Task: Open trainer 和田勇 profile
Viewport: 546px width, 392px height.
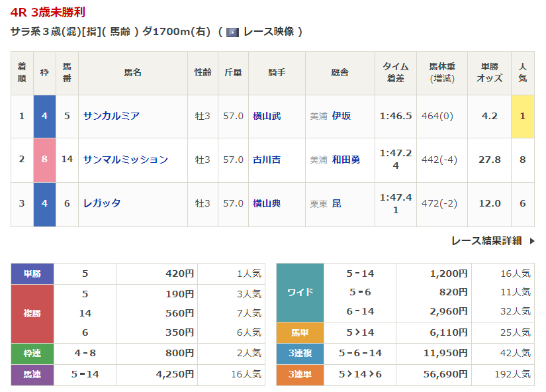Action: pyautogui.click(x=346, y=160)
